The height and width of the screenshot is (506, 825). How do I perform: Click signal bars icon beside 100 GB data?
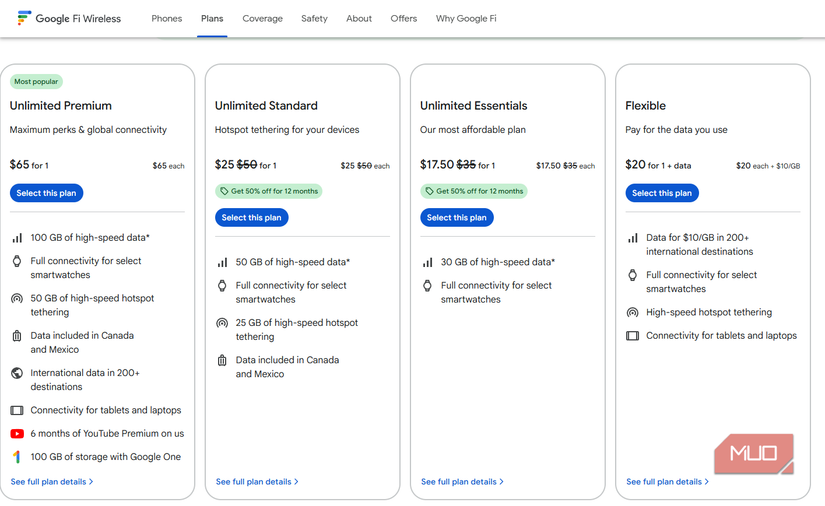pos(17,238)
